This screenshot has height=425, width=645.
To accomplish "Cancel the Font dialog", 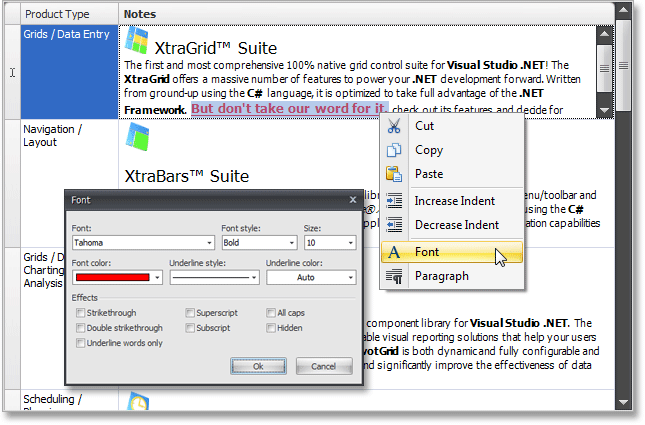I will (324, 366).
